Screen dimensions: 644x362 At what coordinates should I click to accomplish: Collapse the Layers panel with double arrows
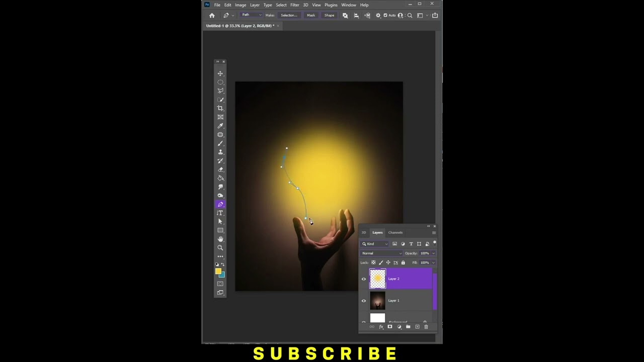429,226
